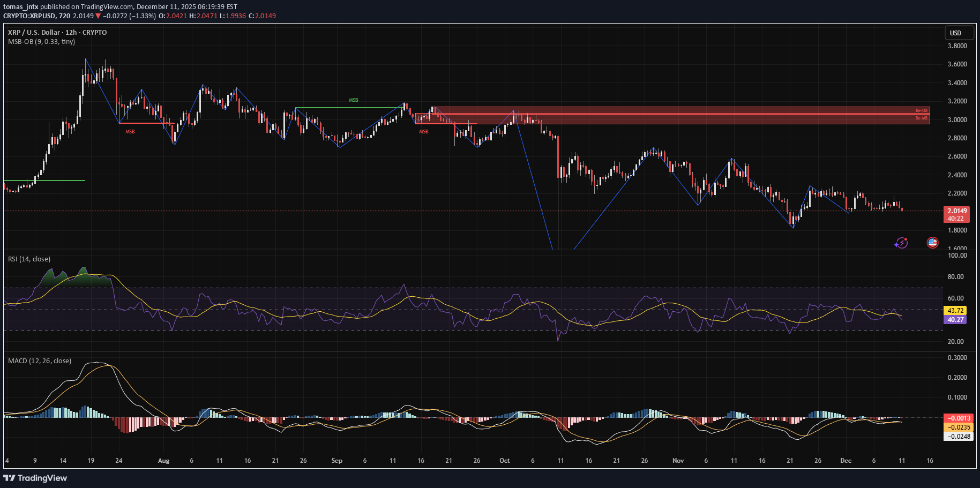Click the red down-triangle price change indicator
980x488 pixels.
pos(98,16)
